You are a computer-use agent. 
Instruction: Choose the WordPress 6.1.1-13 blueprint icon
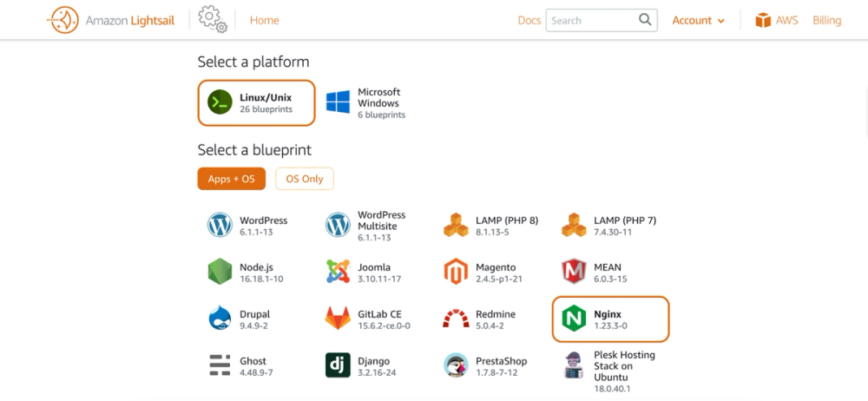[x=220, y=226]
